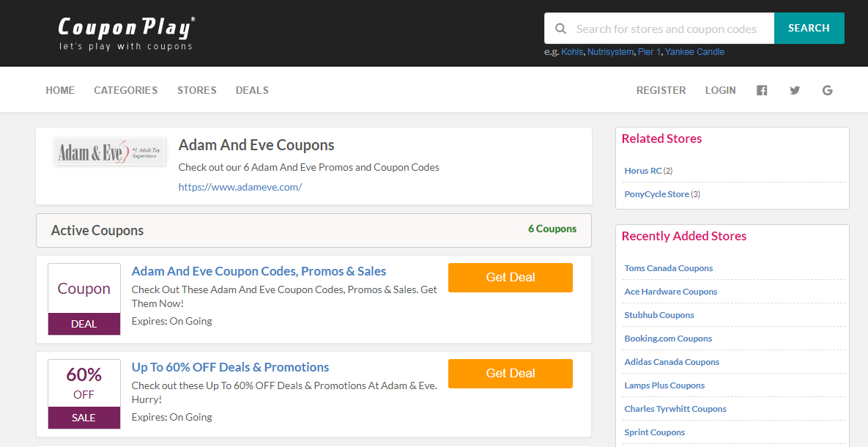Viewport: 868px width, 447px height.
Task: Click Get Deal for Coupon Codes, Promos & Sales
Action: [511, 278]
